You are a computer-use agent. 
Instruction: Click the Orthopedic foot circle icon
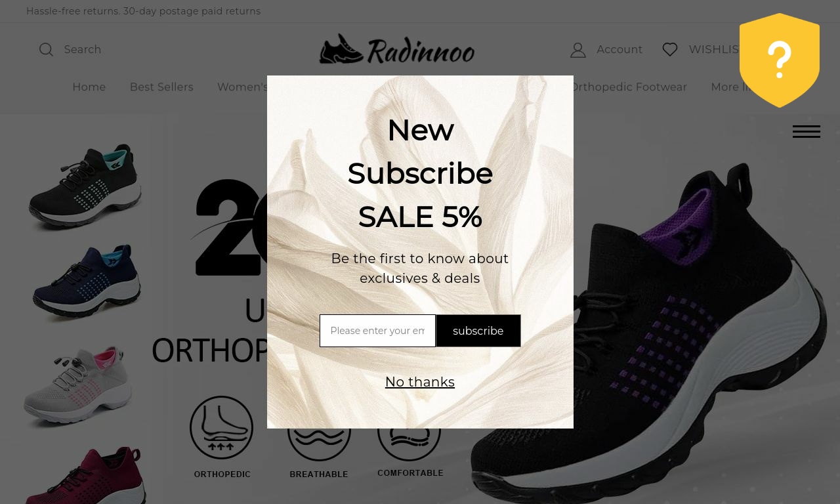pyautogui.click(x=222, y=427)
